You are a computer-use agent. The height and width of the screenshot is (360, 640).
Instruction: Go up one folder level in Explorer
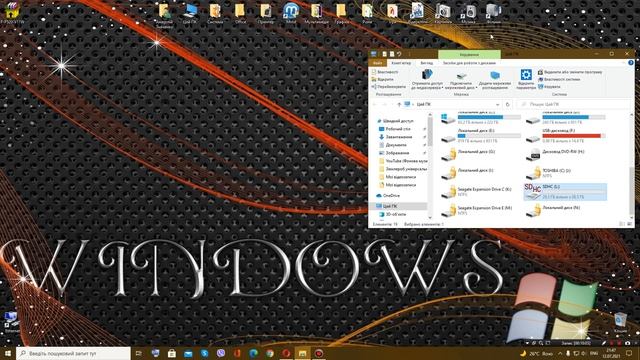399,104
